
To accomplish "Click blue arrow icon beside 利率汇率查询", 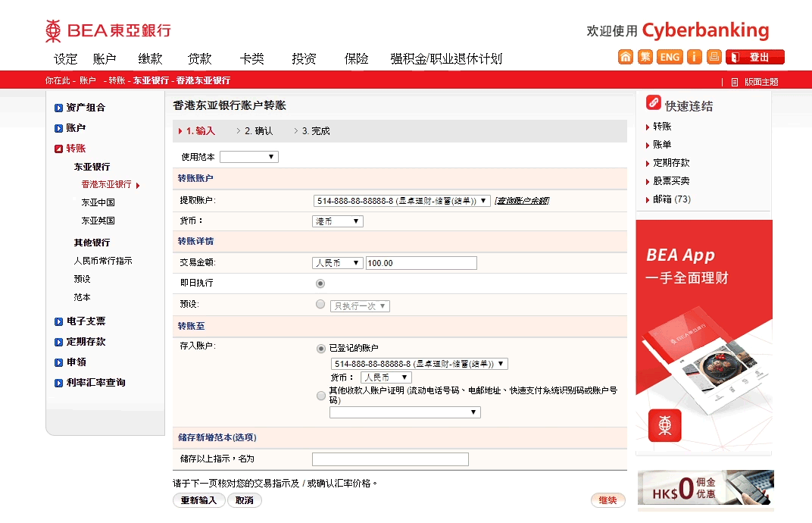I will [x=58, y=383].
